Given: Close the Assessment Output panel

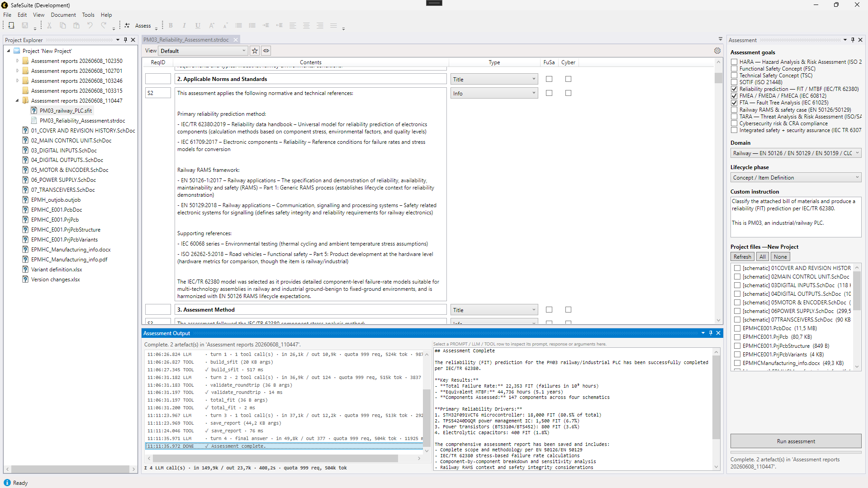Looking at the screenshot, I should 718,333.
